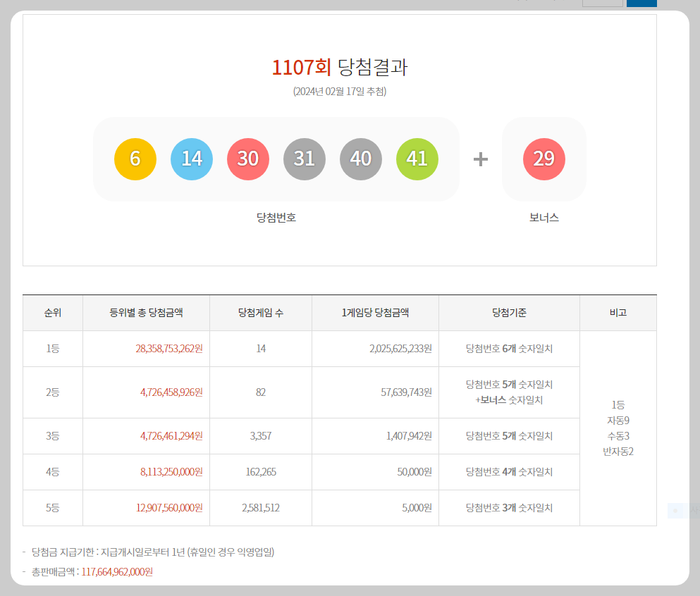Image resolution: width=700 pixels, height=596 pixels.
Task: Click the per-game prize '50,000원'
Action: click(415, 472)
